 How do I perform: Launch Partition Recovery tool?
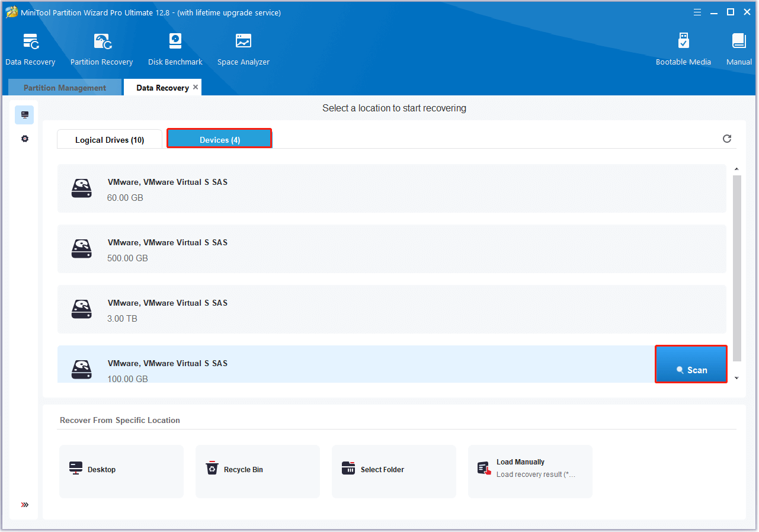coord(101,49)
